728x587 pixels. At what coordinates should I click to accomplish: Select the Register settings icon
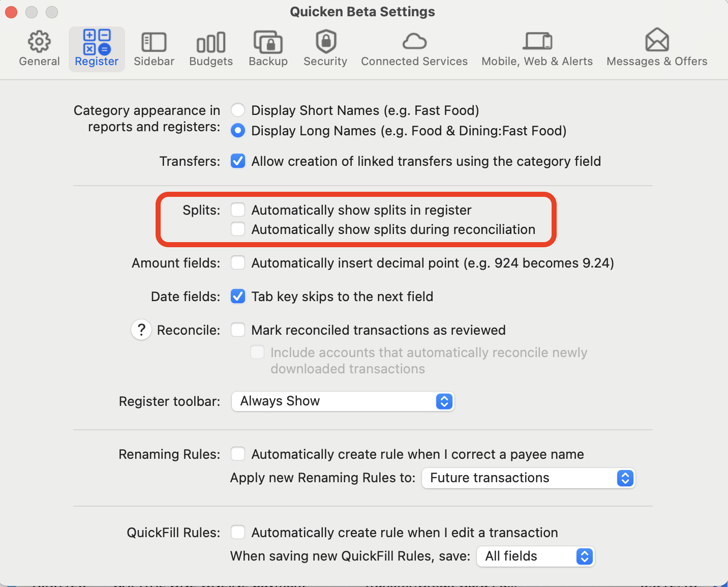click(97, 42)
